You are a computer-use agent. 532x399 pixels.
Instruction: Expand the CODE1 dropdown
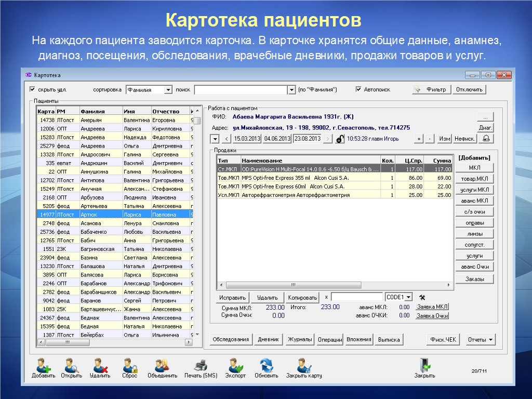tap(408, 297)
